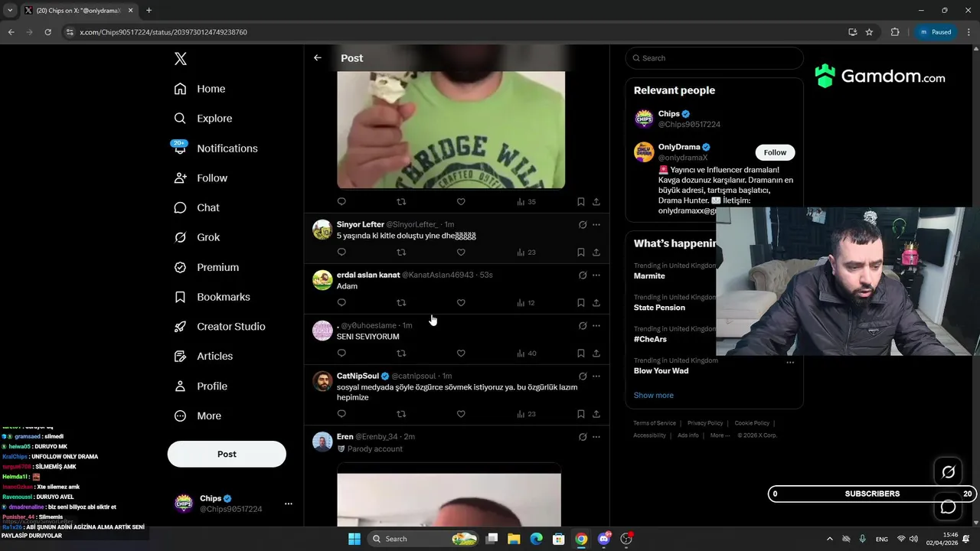Like the green shirt video post
Image resolution: width=980 pixels, height=551 pixels.
[461, 201]
